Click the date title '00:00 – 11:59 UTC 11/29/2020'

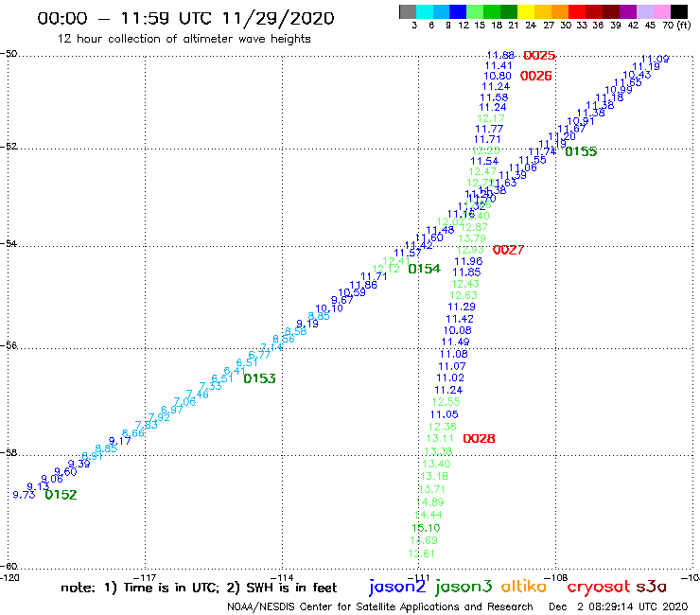click(x=185, y=18)
